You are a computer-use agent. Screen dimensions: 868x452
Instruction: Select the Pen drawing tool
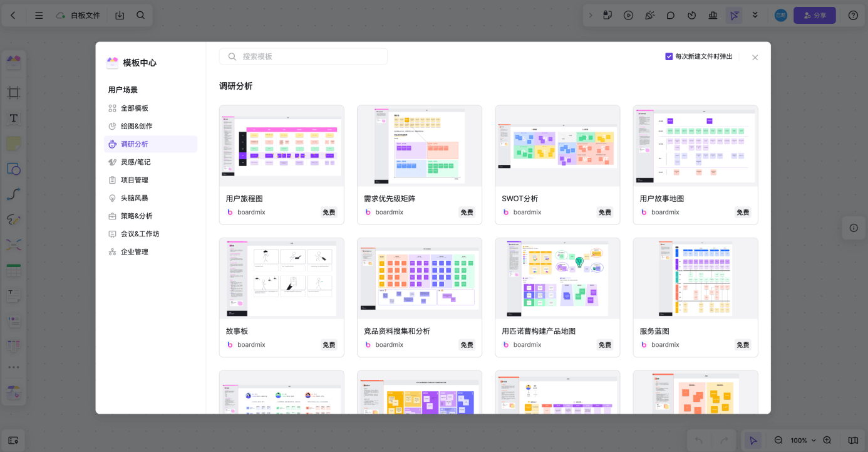coord(14,219)
